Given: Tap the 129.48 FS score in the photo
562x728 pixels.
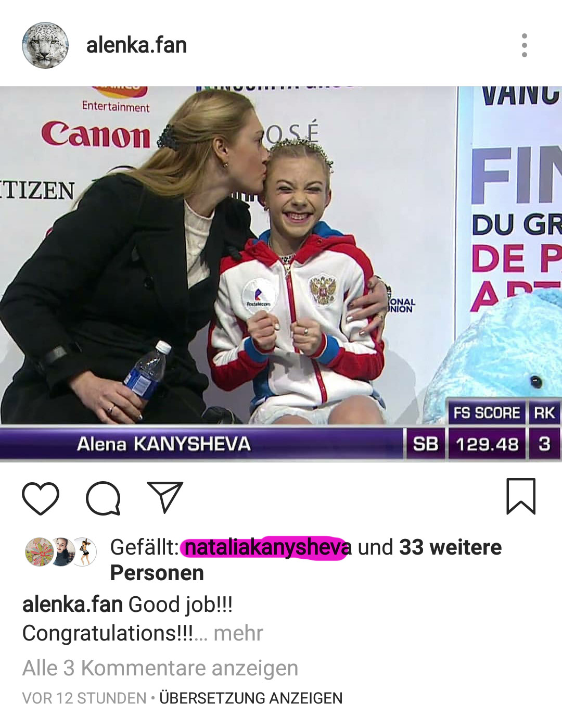Looking at the screenshot, I should pyautogui.click(x=487, y=444).
